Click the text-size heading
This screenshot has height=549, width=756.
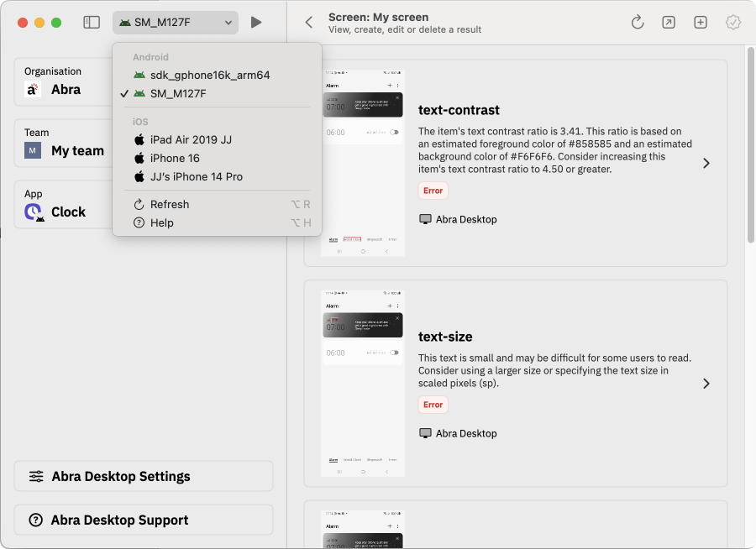coord(445,337)
